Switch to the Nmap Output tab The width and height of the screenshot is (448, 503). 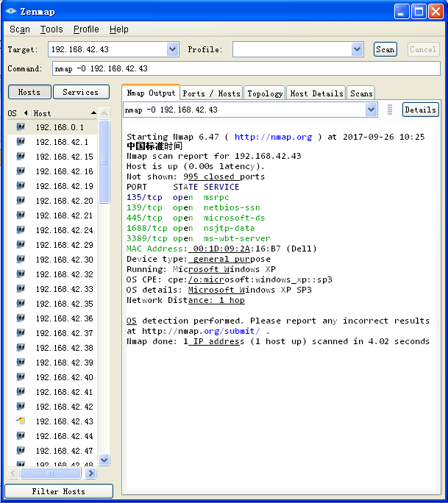click(151, 93)
